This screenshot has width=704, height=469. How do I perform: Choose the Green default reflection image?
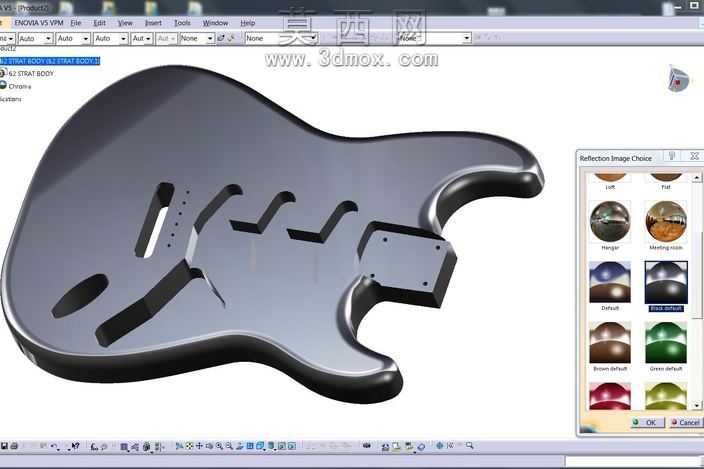pos(666,342)
